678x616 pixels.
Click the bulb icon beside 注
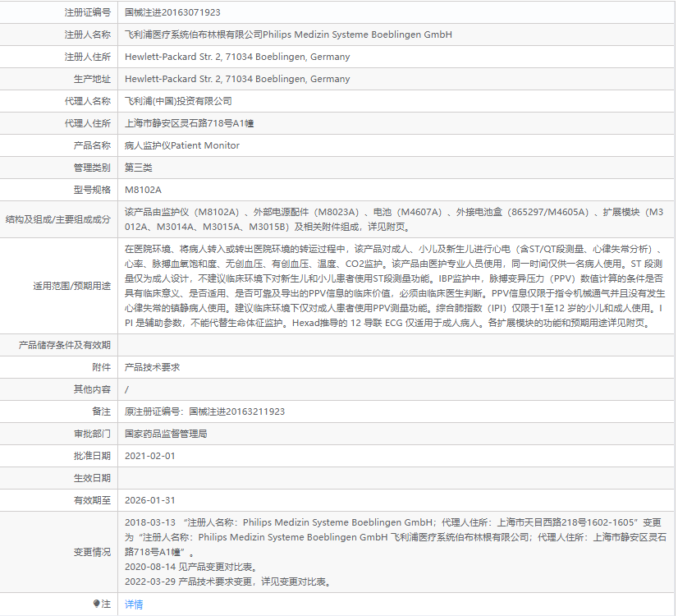click(96, 604)
